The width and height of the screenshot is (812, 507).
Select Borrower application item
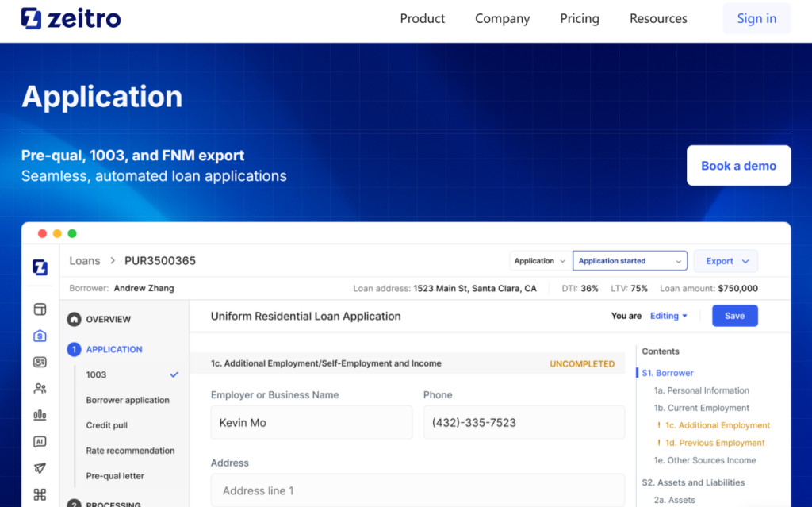click(x=128, y=400)
